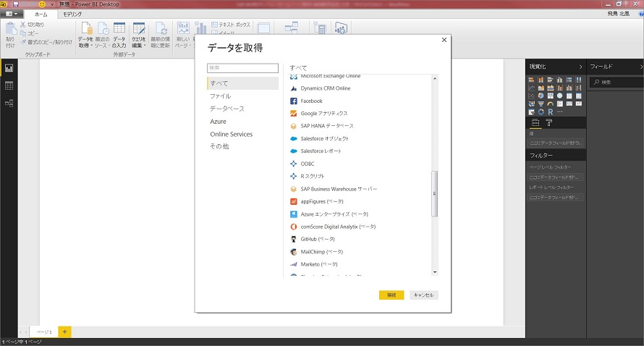
Task: Select the pie chart visual icon
Action: pos(541,96)
